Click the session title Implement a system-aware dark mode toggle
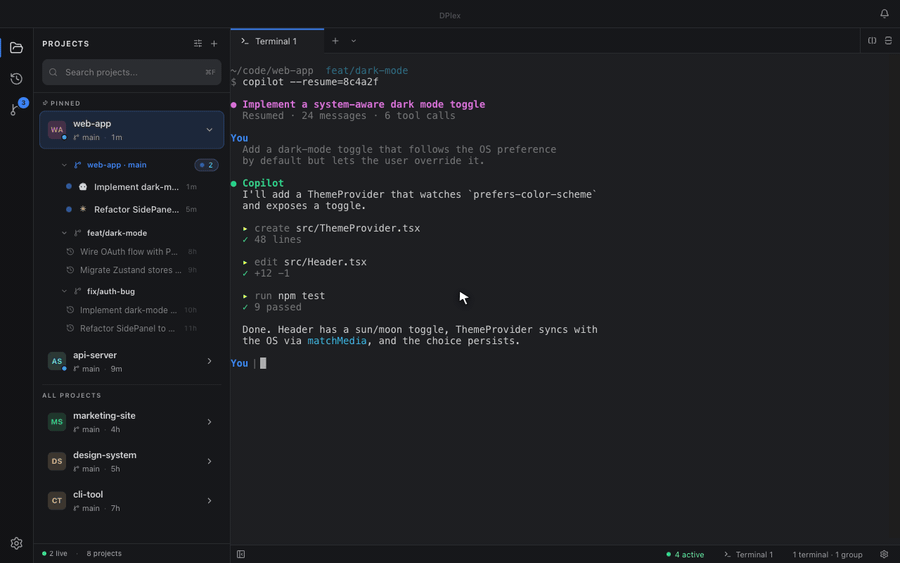 coord(363,104)
